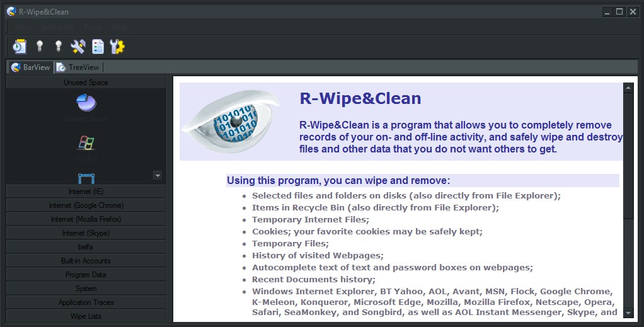Viewport: 644px width, 327px height.
Task: Click the 'Temporary Internet Files;' bullet
Action: click(311, 219)
